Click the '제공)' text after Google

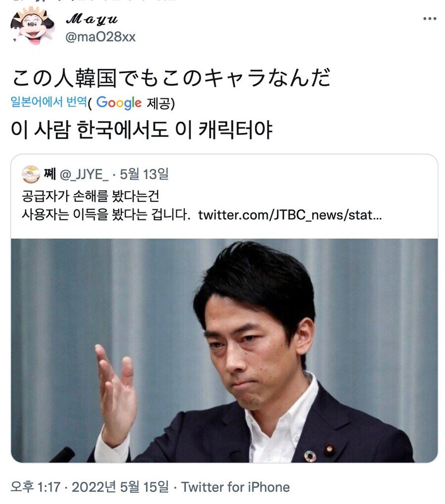pyautogui.click(x=160, y=103)
